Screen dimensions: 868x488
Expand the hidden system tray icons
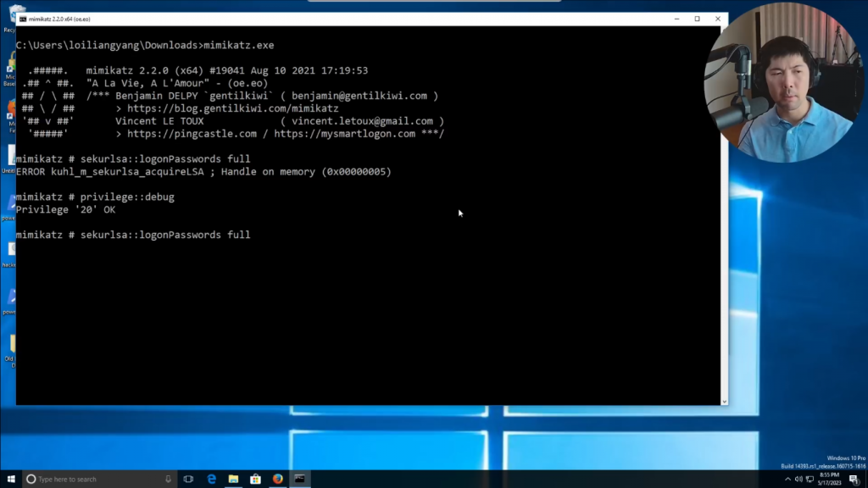tap(787, 480)
